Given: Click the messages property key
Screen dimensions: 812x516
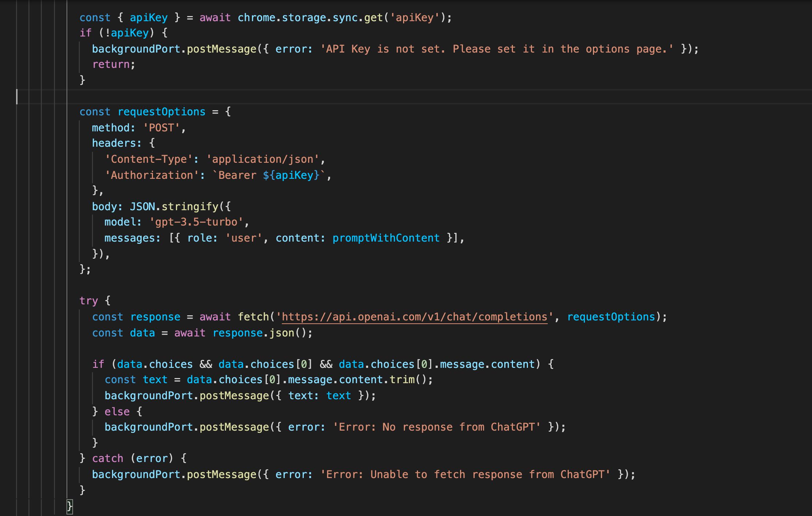Looking at the screenshot, I should (130, 238).
